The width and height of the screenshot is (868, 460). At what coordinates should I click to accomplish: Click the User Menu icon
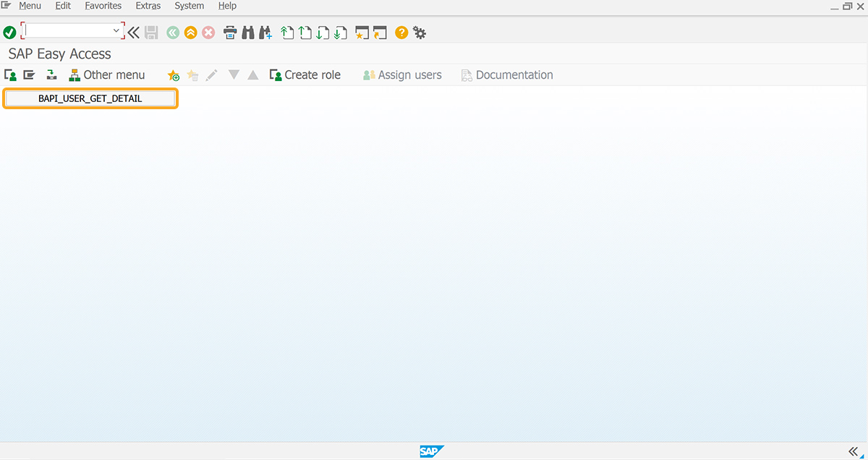[x=10, y=75]
